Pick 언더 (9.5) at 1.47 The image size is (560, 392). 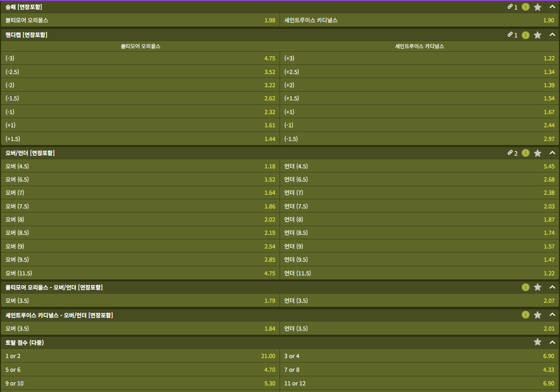coord(419,260)
